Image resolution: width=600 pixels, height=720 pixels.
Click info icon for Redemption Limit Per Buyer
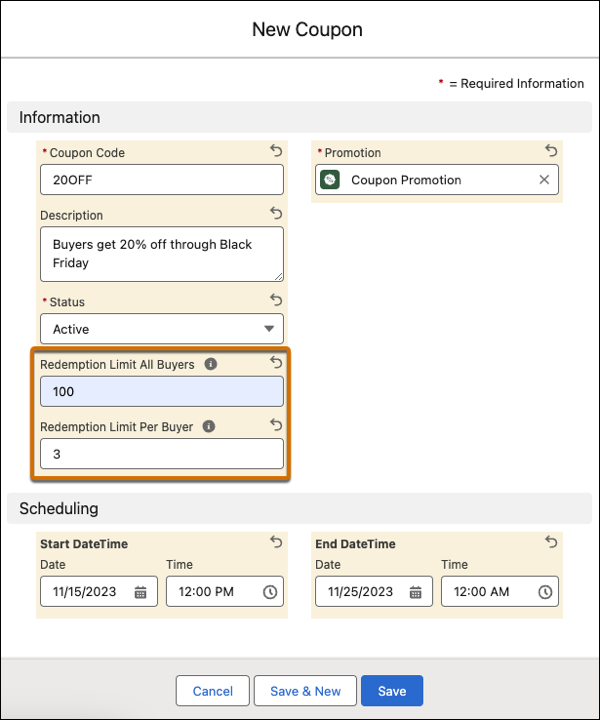coord(208,426)
